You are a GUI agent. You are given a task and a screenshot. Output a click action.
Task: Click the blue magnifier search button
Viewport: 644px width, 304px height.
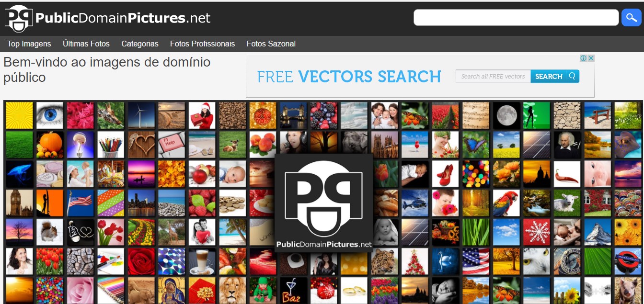(x=631, y=18)
